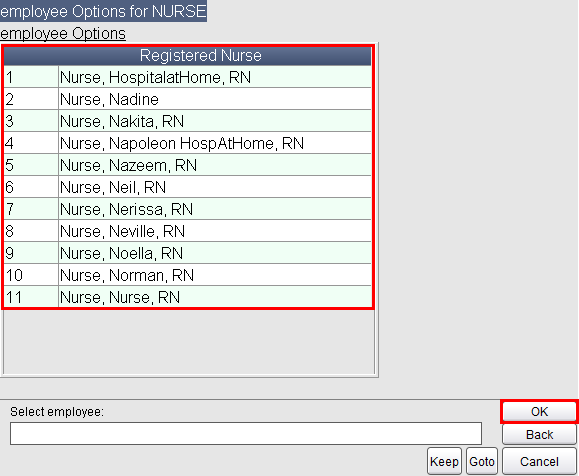
Task: Click row number 9 cell
Action: pos(31,253)
